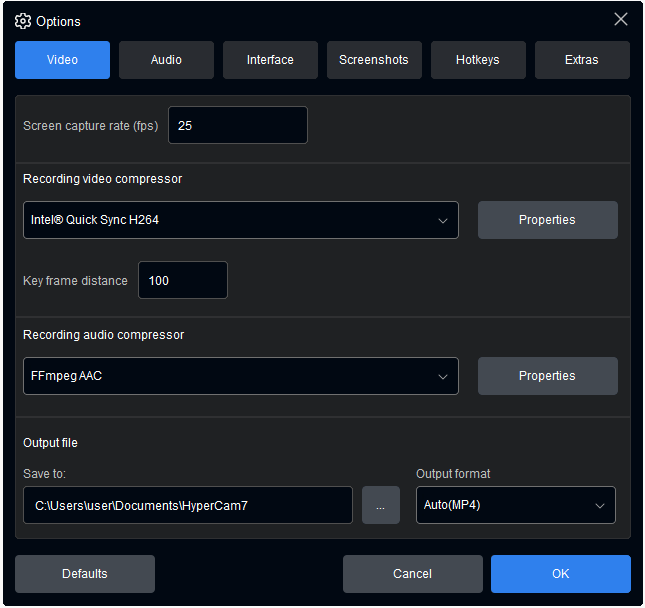Confirm settings with the OK button

pyautogui.click(x=560, y=574)
